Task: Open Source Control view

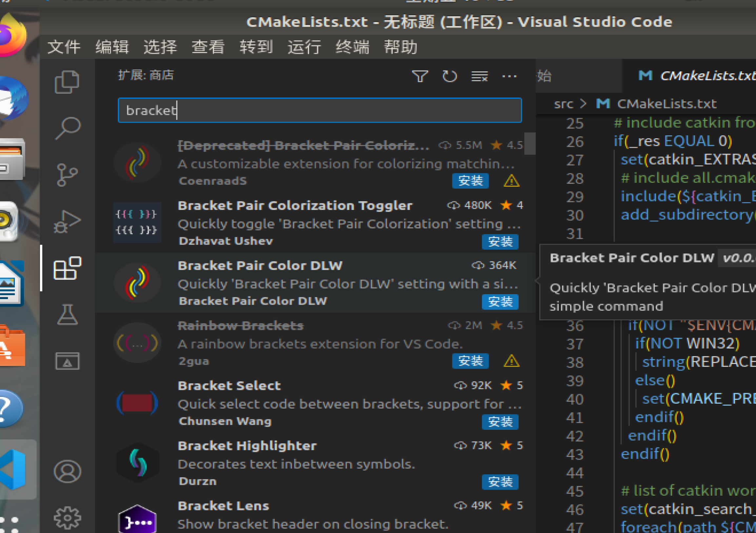Action: pyautogui.click(x=67, y=175)
